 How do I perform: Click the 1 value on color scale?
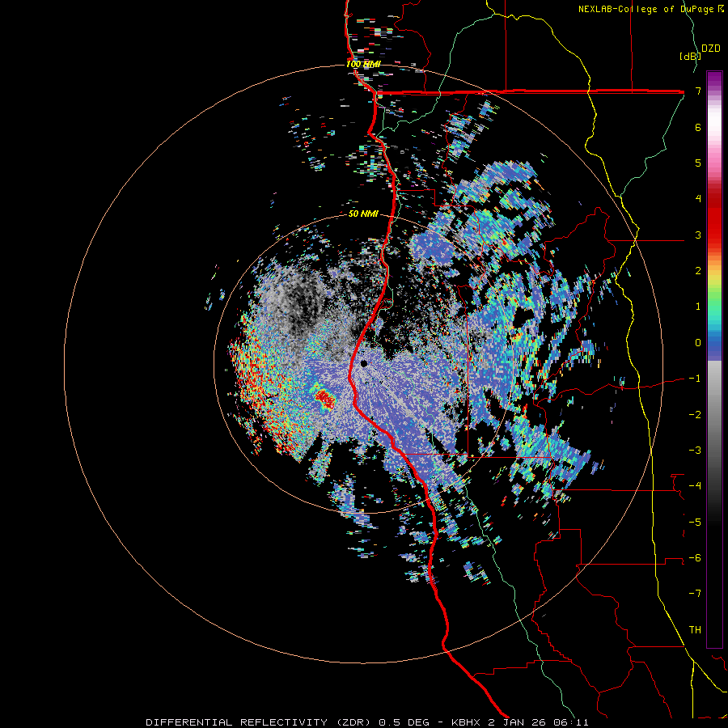[x=698, y=307]
